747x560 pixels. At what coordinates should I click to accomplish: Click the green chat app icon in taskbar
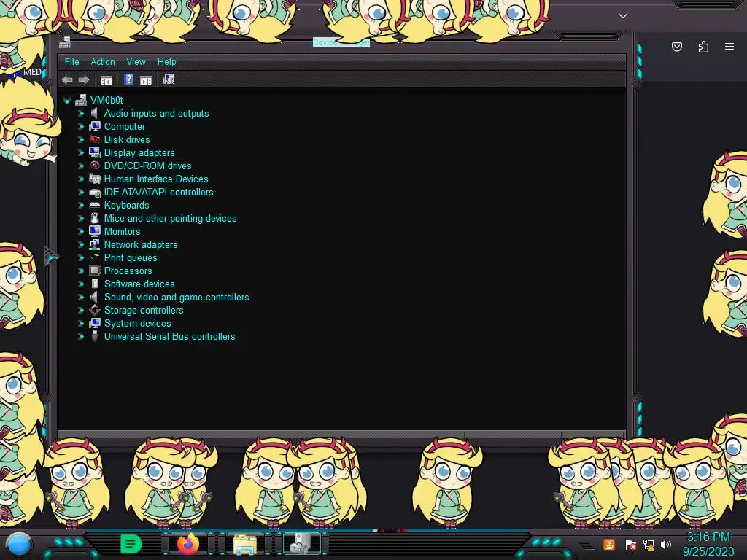[x=131, y=543]
